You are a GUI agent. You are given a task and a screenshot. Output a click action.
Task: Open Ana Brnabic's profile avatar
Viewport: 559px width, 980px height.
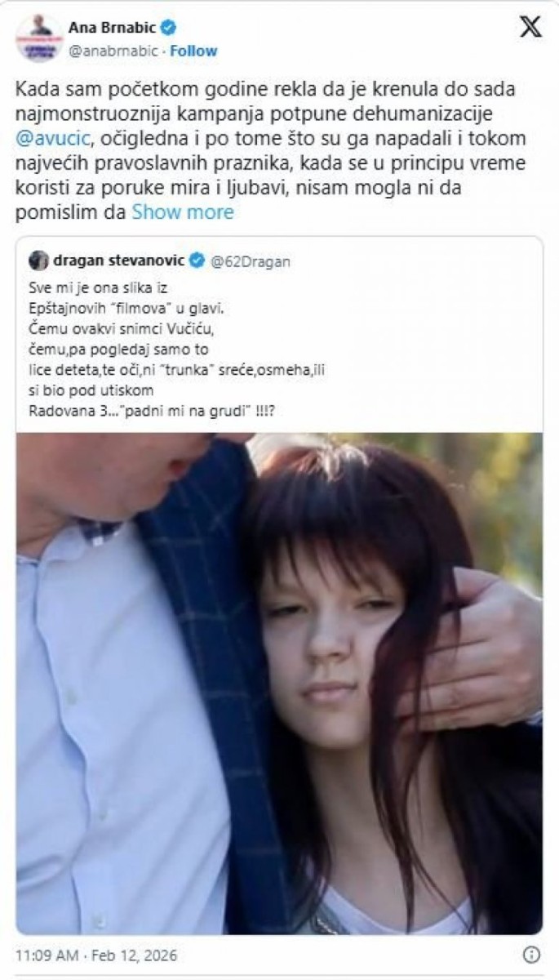tap(38, 38)
